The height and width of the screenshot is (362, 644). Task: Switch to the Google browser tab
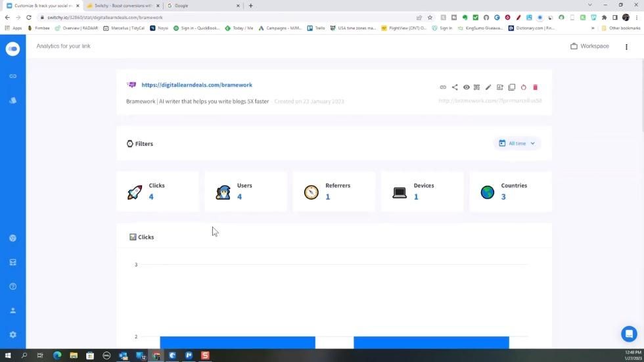point(202,6)
